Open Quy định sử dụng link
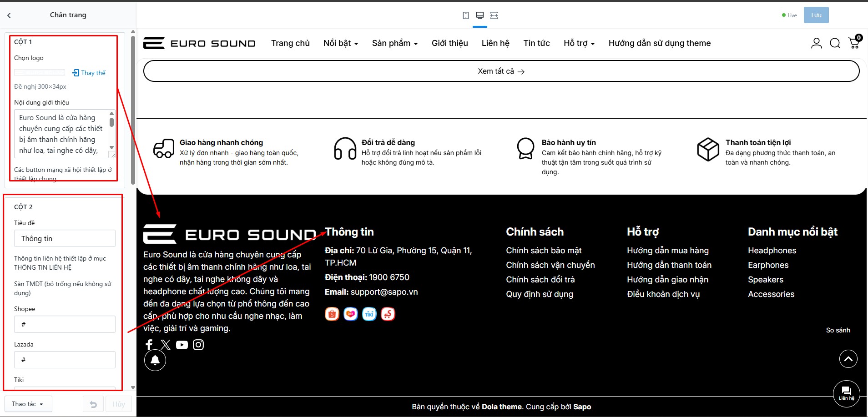The width and height of the screenshot is (868, 417). [x=540, y=294]
